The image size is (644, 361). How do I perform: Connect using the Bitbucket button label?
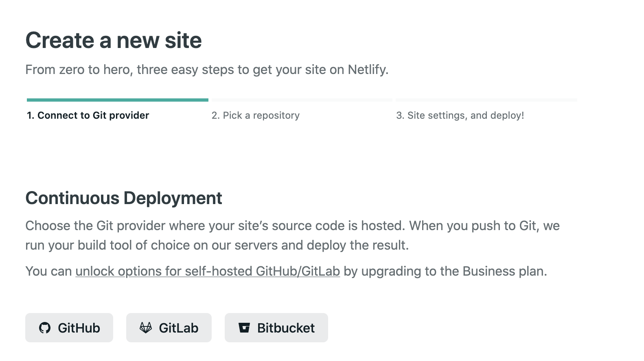pos(286,328)
